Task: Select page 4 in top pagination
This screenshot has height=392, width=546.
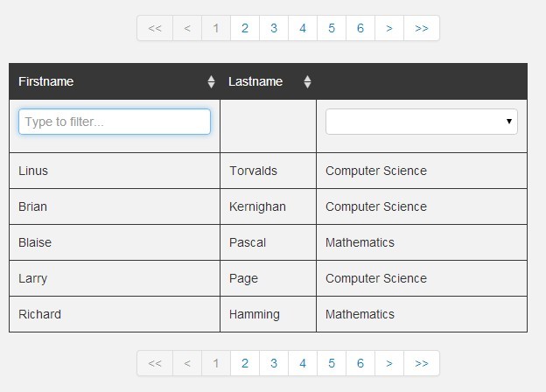Action: tap(303, 28)
